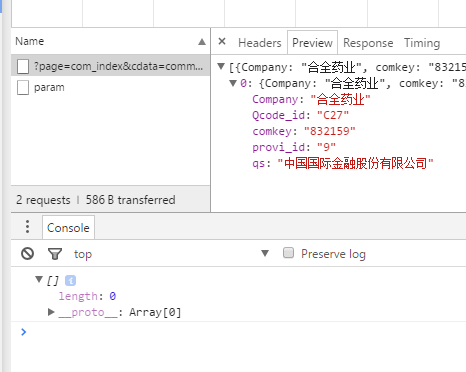
Task: Collapse the 0 object entry in Preview
Action: [233, 83]
